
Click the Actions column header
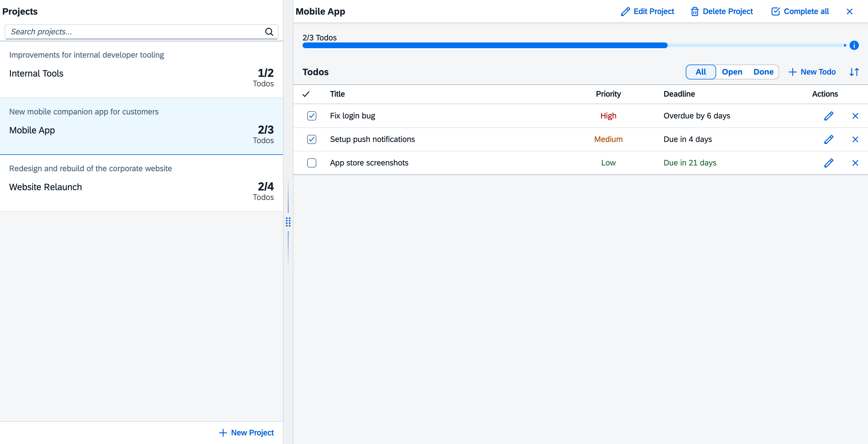pos(825,94)
